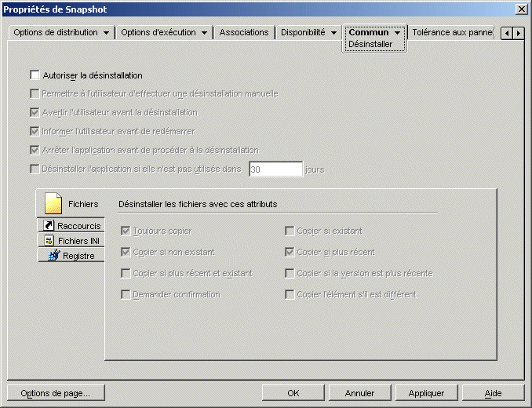Toggle Désinstaller l'application si non utilisée

click(x=35, y=169)
